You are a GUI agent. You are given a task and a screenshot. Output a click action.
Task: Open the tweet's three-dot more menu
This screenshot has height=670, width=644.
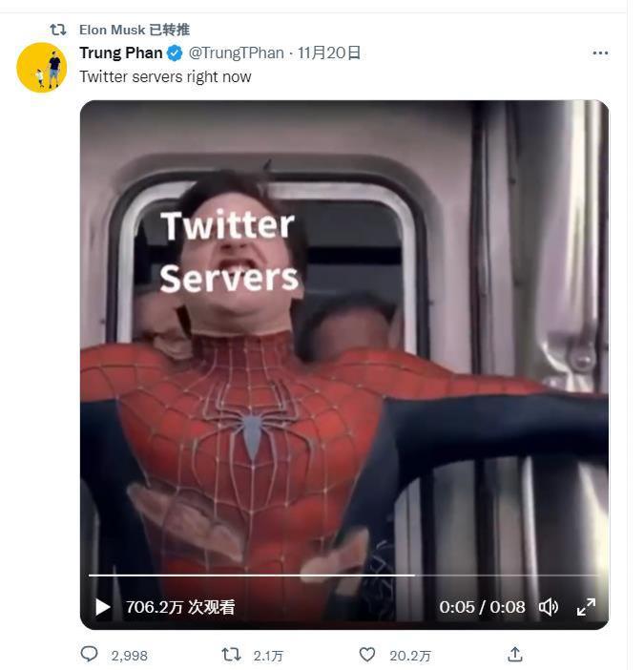[600, 53]
